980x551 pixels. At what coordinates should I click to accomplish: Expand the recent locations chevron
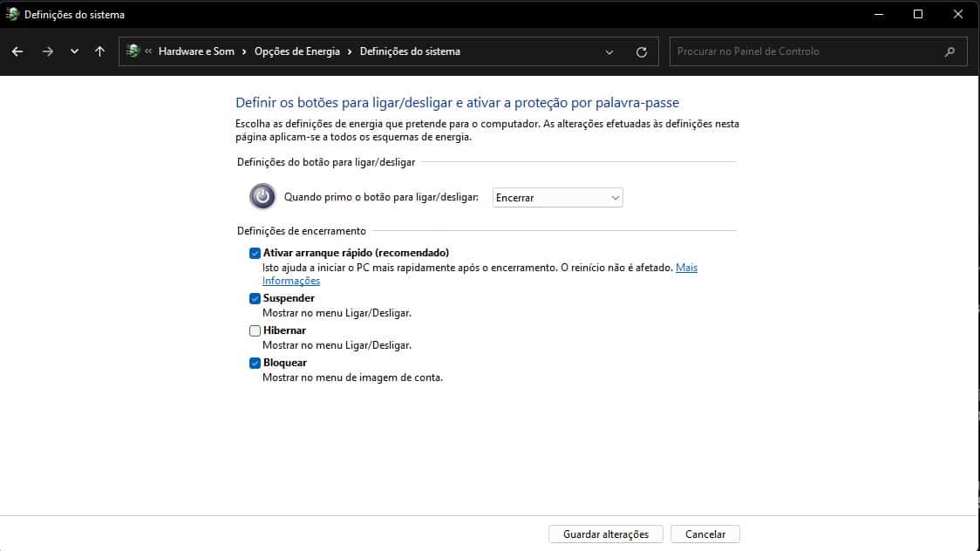74,51
